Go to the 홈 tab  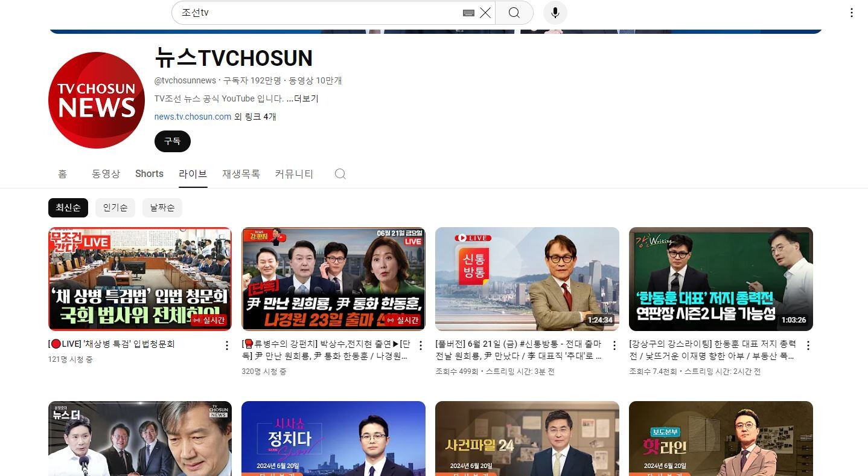63,174
